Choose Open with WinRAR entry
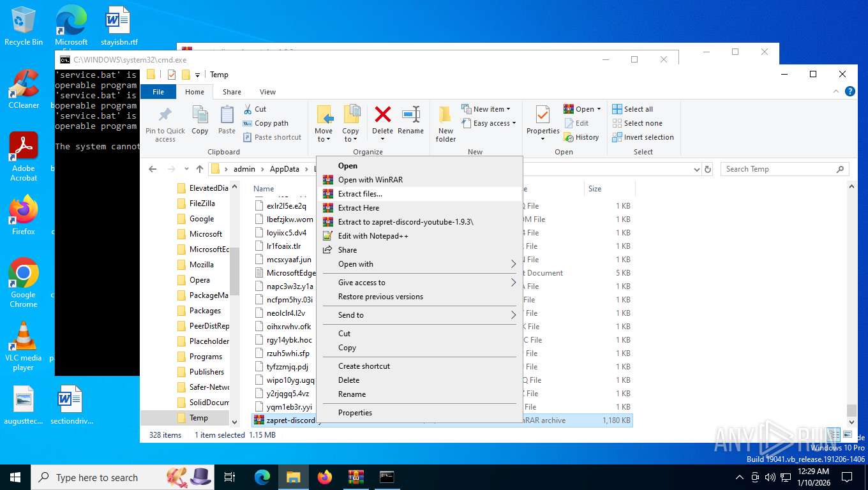Screen dimensions: 868x490 [x=419, y=179]
